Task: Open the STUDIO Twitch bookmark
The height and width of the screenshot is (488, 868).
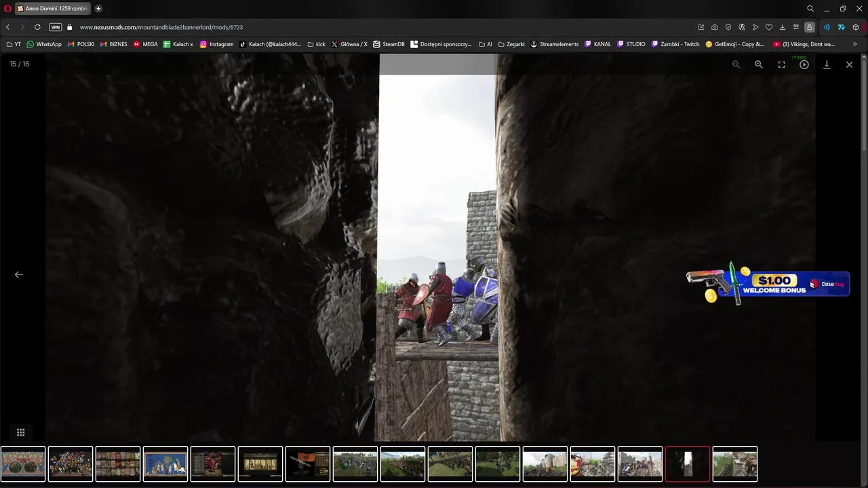Action: tap(631, 44)
